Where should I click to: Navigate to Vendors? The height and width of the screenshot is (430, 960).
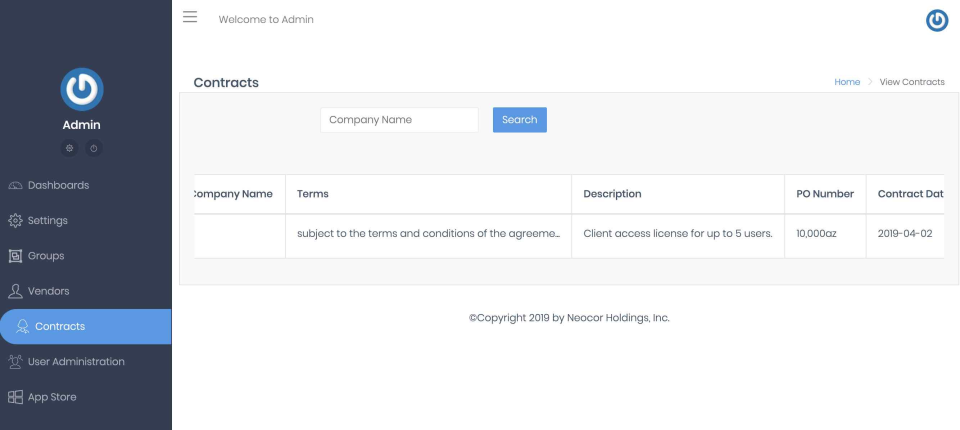pos(86,291)
